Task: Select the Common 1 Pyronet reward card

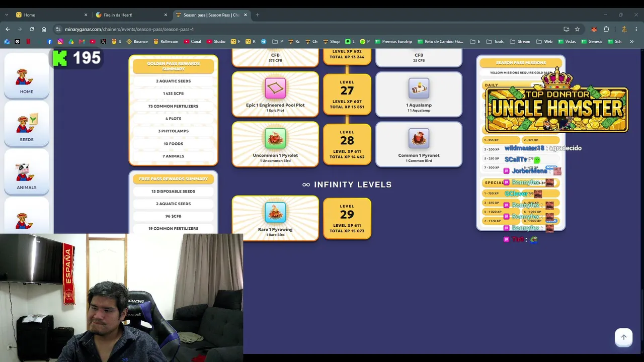Action: [x=419, y=144]
